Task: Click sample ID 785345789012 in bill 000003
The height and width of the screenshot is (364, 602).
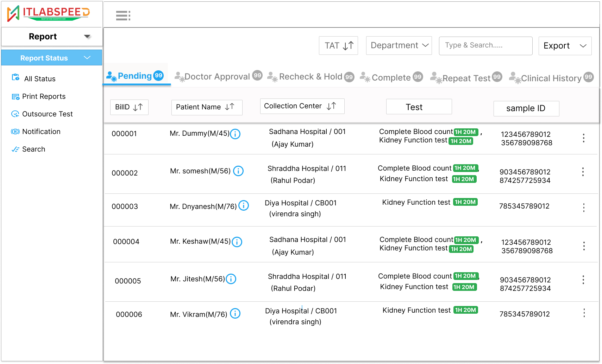Action: [x=524, y=206]
